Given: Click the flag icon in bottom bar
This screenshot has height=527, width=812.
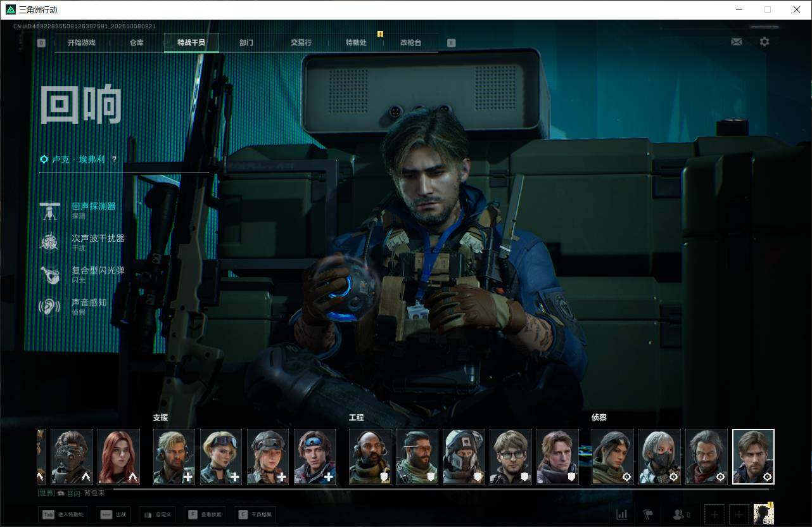Looking at the screenshot, I should [648, 514].
